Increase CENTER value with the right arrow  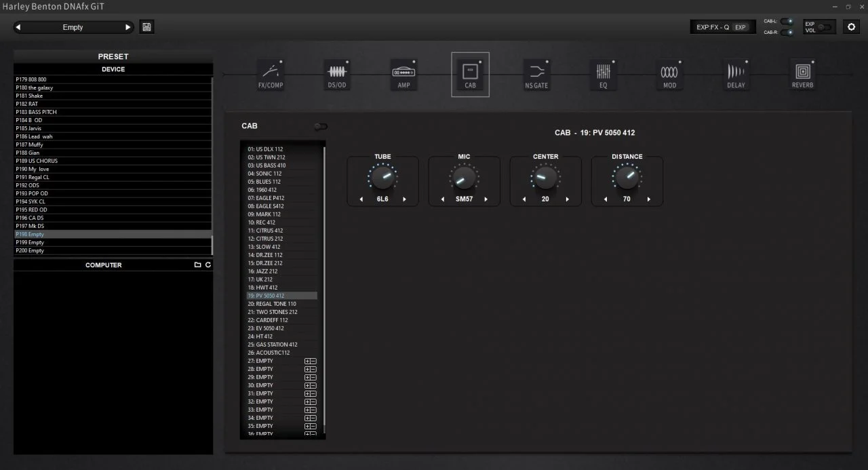(x=568, y=199)
